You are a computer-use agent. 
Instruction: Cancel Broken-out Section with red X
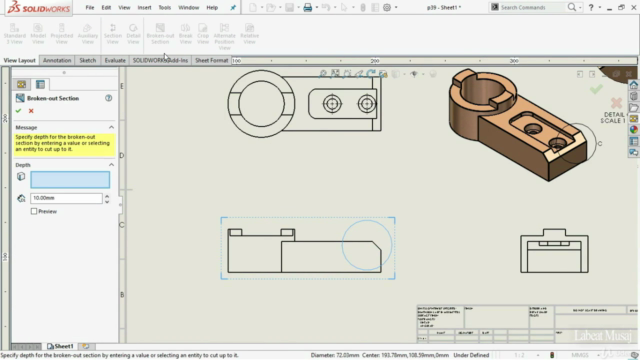31,111
